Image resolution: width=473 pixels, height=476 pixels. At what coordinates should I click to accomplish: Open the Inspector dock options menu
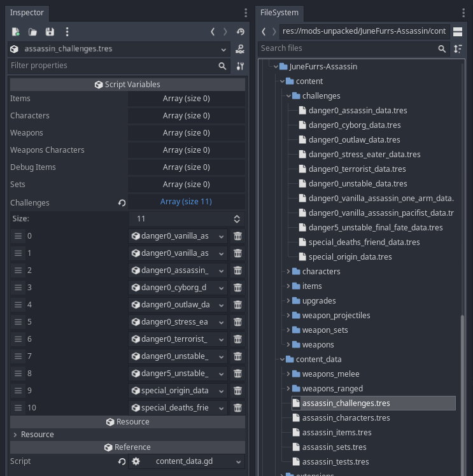246,13
